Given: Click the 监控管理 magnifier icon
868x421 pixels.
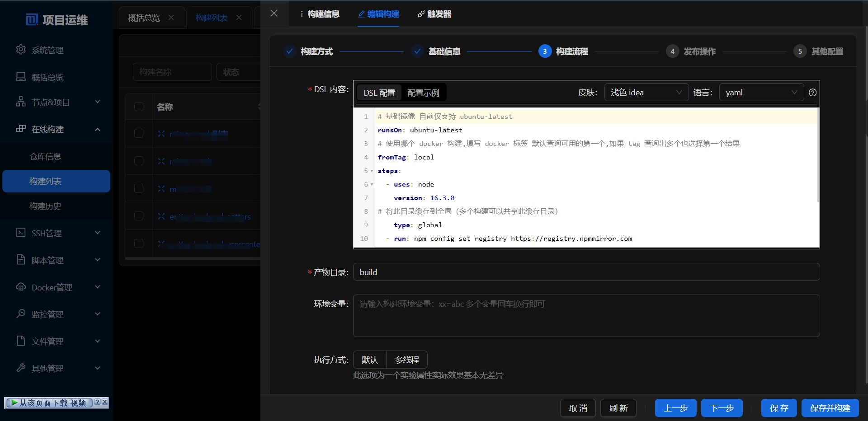Looking at the screenshot, I should 21,313.
